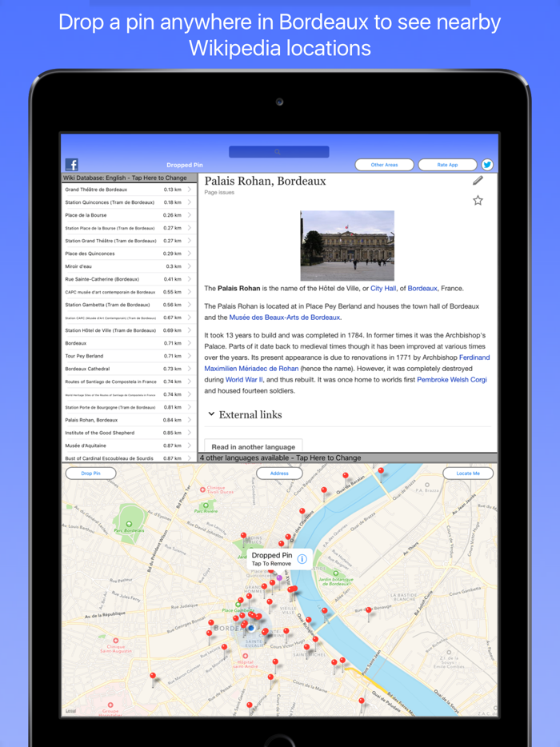
Task: Tap the Jardin botanique de Bordeaux marker
Action: point(336,573)
